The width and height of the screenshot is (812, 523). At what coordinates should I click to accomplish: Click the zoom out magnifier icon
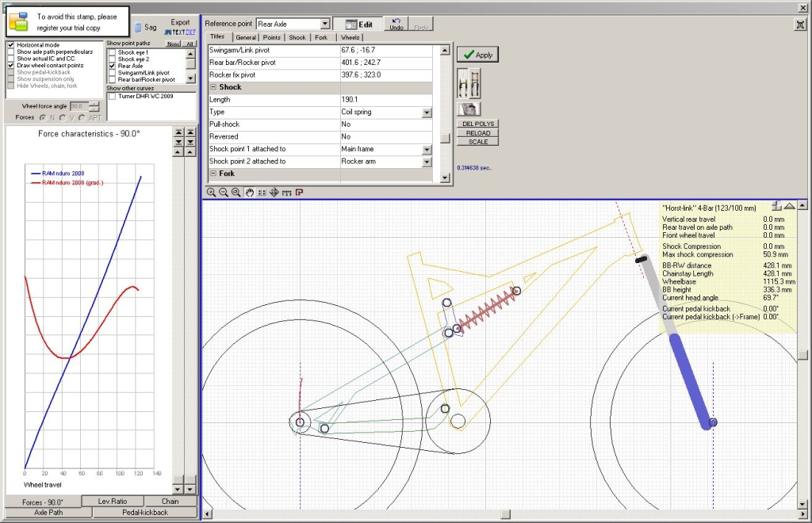coord(224,192)
